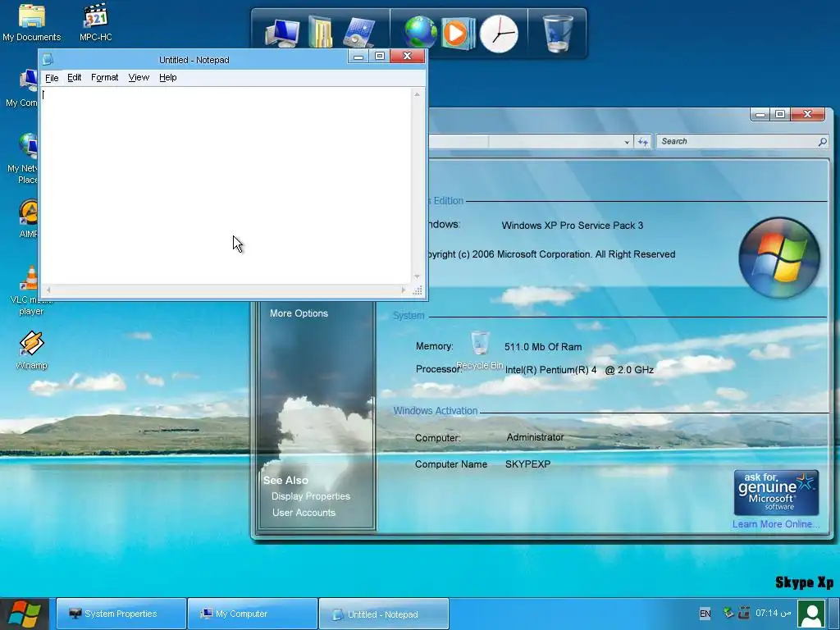The image size is (840, 630).
Task: Click the genuine Microsoft software badge
Action: pyautogui.click(x=776, y=492)
